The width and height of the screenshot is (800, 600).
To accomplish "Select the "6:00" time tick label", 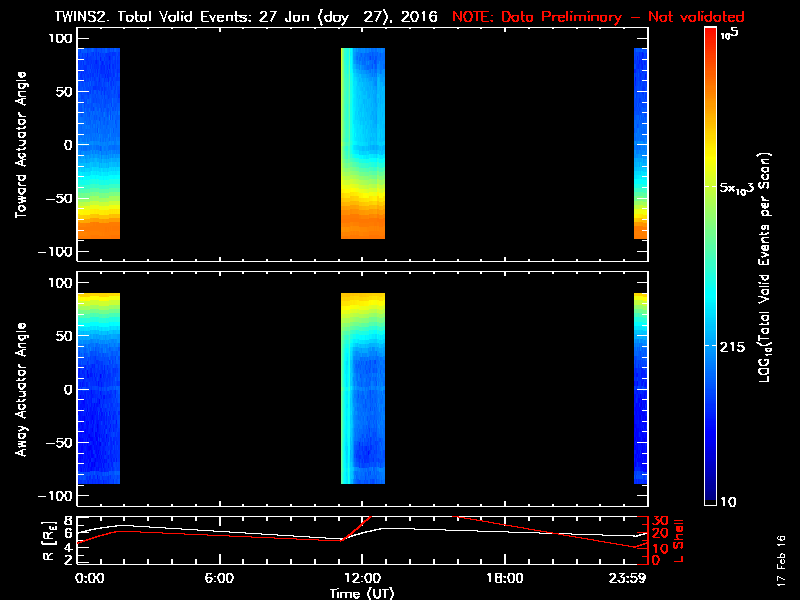I will (x=219, y=578).
